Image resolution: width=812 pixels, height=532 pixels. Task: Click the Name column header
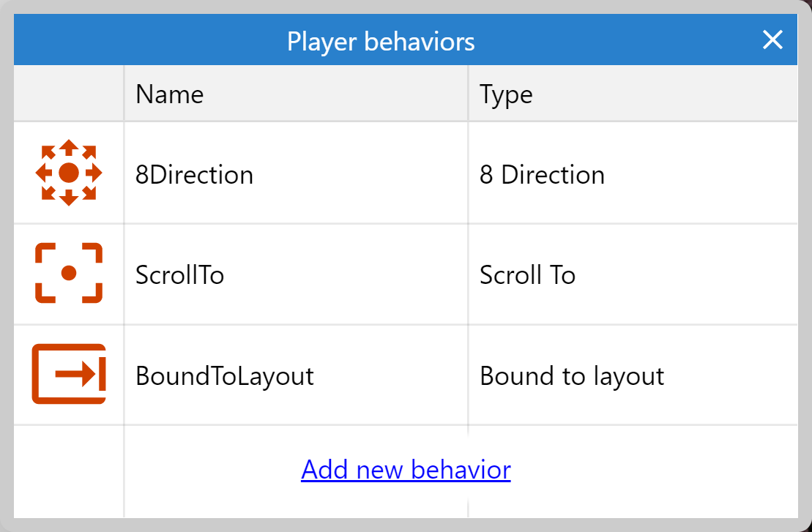tap(170, 94)
